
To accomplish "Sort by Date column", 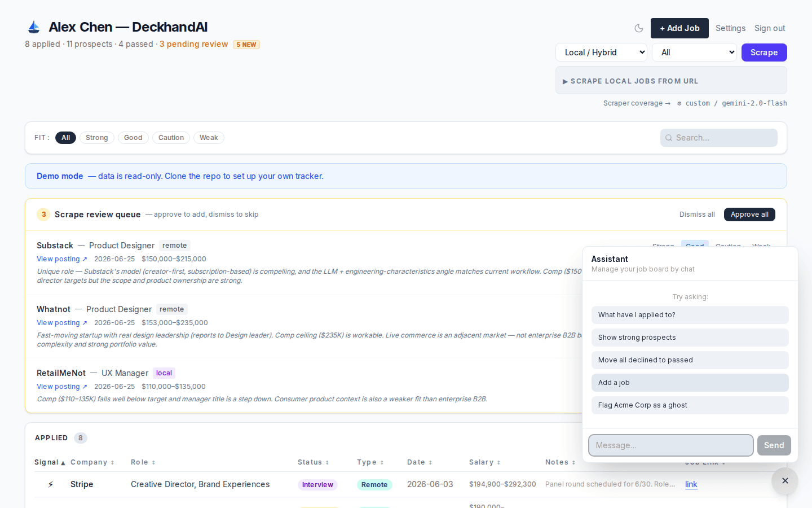I will click(x=420, y=462).
